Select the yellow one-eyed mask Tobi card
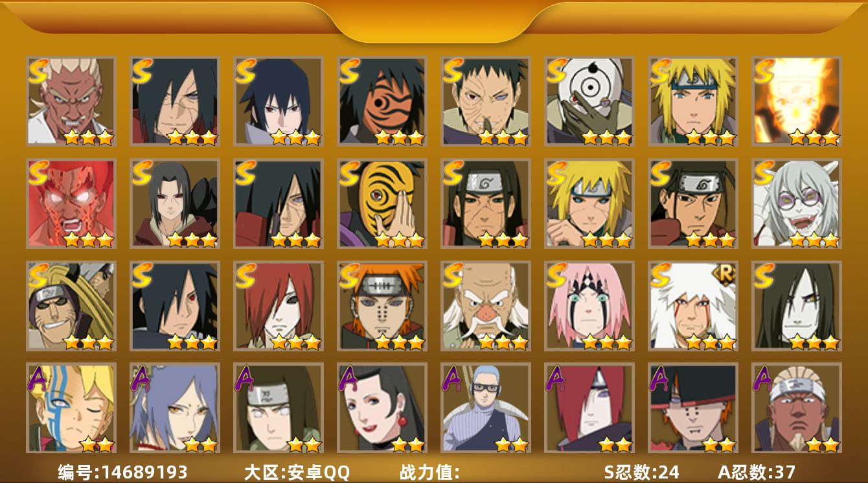This screenshot has height=483, width=868. pos(382,204)
